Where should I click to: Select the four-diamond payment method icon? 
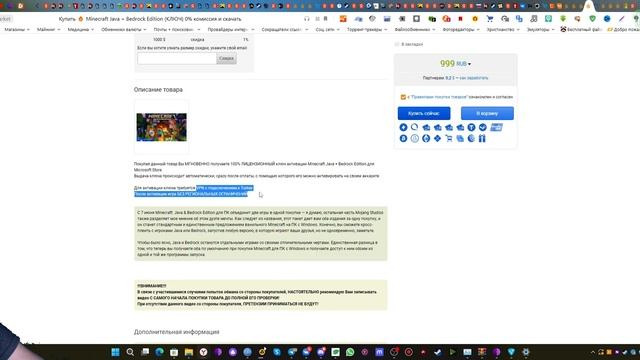pyautogui.click(x=437, y=138)
